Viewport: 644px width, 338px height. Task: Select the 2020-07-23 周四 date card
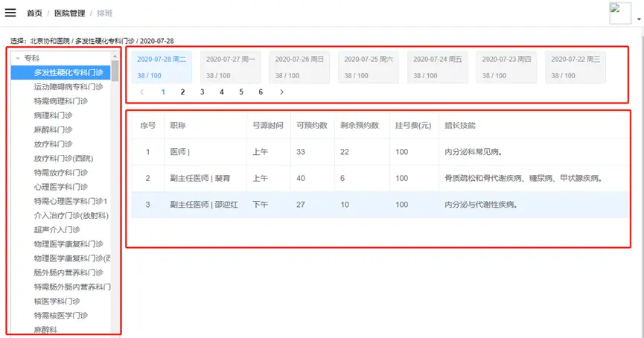[506, 67]
